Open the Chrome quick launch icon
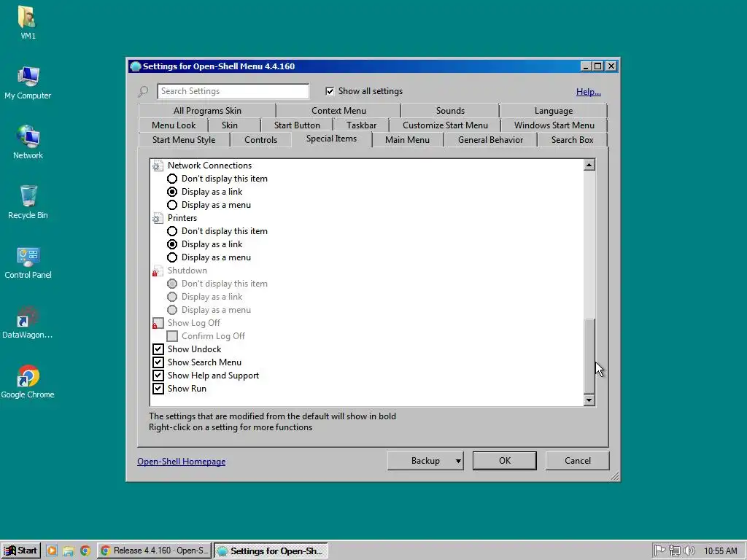This screenshot has height=560, width=747. pos(85,551)
